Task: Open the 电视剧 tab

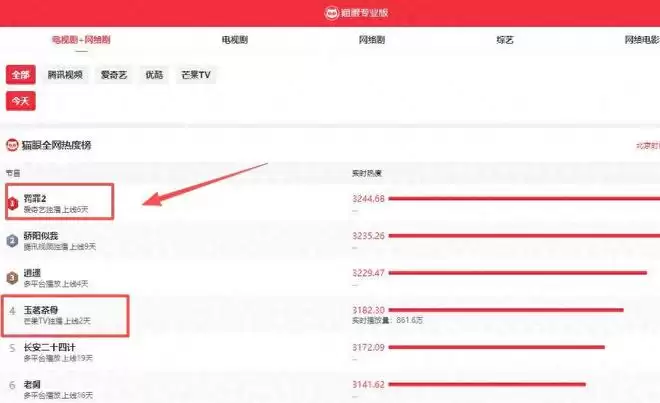Action: 235,40
